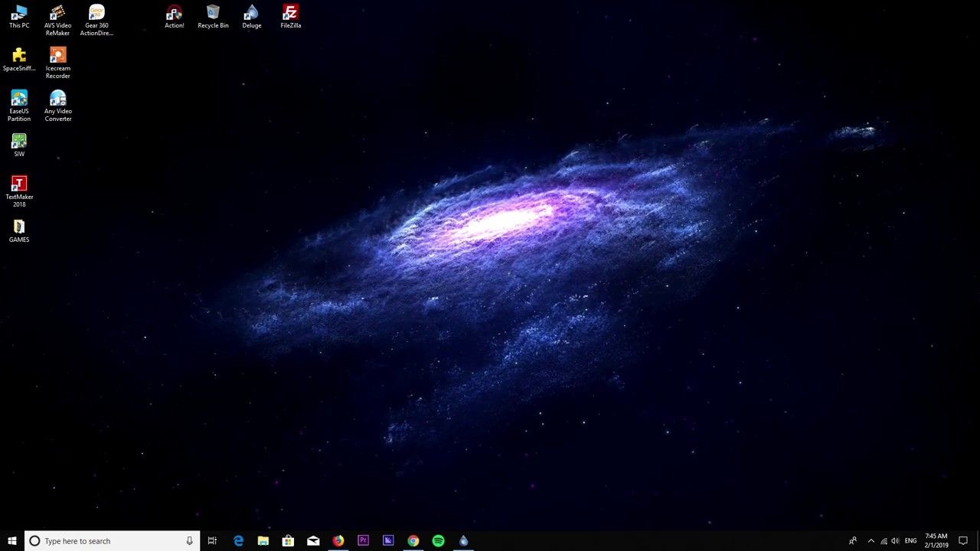Open the Windows Start menu
The width and height of the screenshot is (980, 551).
click(12, 541)
